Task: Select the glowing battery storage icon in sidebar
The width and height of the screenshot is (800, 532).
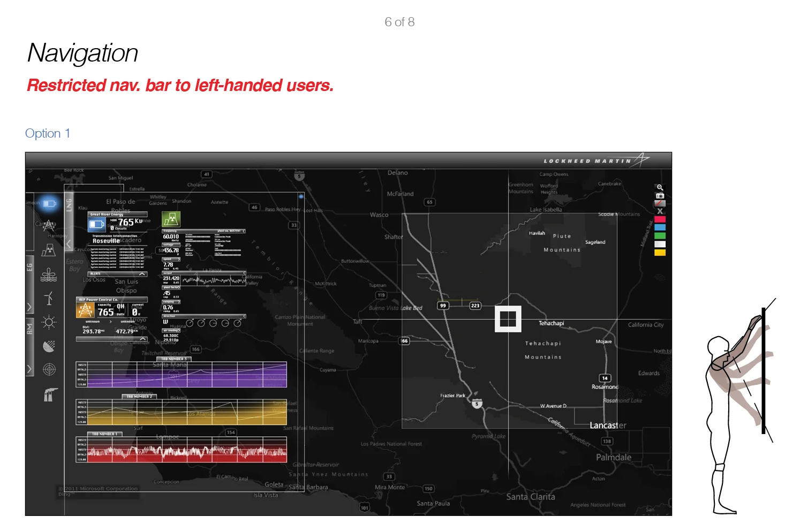Action: (x=49, y=203)
